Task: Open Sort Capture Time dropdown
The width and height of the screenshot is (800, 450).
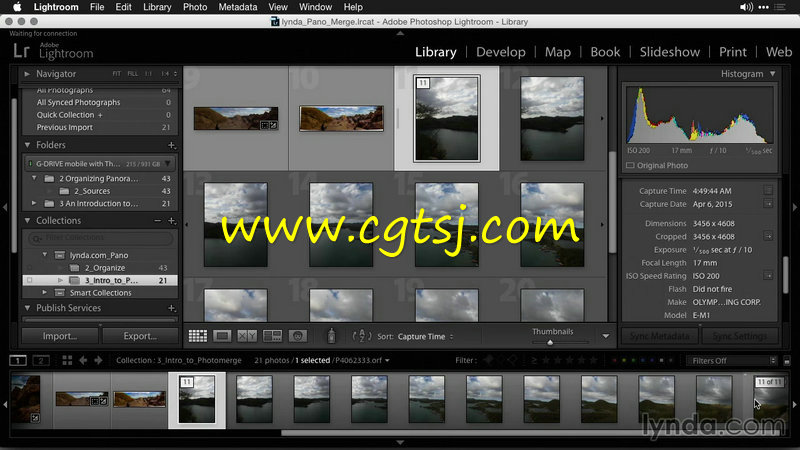Action: coord(426,336)
